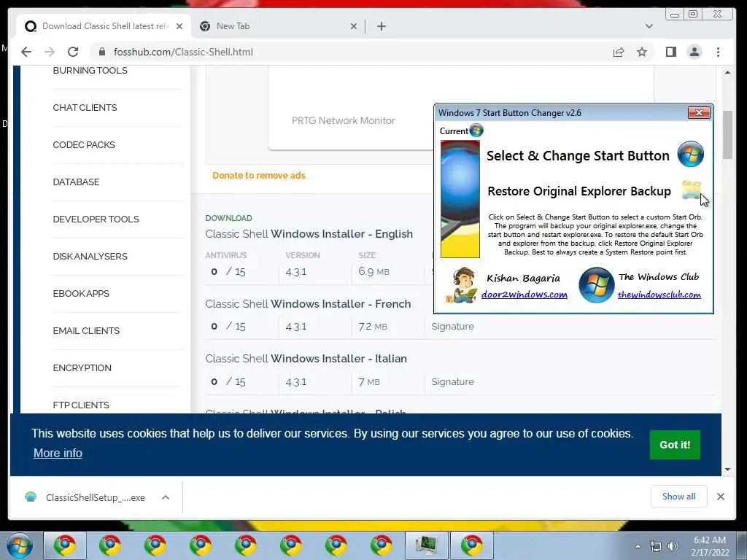
Task: Accept cookies with Got it! button
Action: [675, 445]
